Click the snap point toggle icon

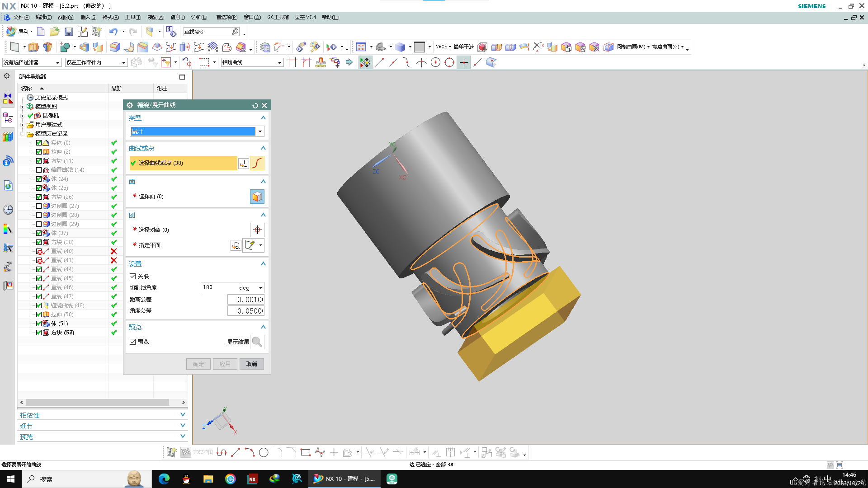[x=365, y=62]
